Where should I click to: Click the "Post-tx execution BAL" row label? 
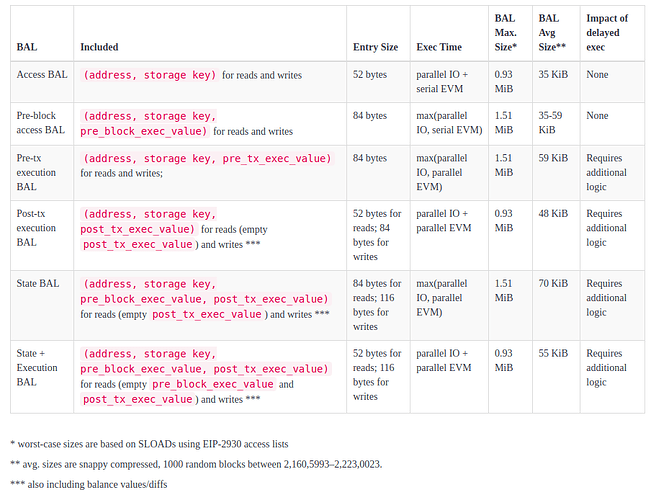point(36,228)
